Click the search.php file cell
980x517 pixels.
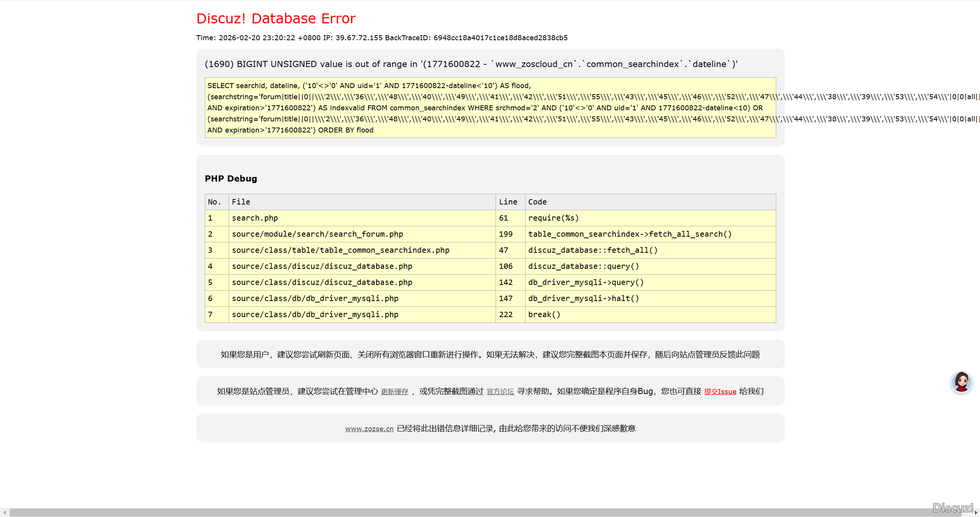click(255, 218)
